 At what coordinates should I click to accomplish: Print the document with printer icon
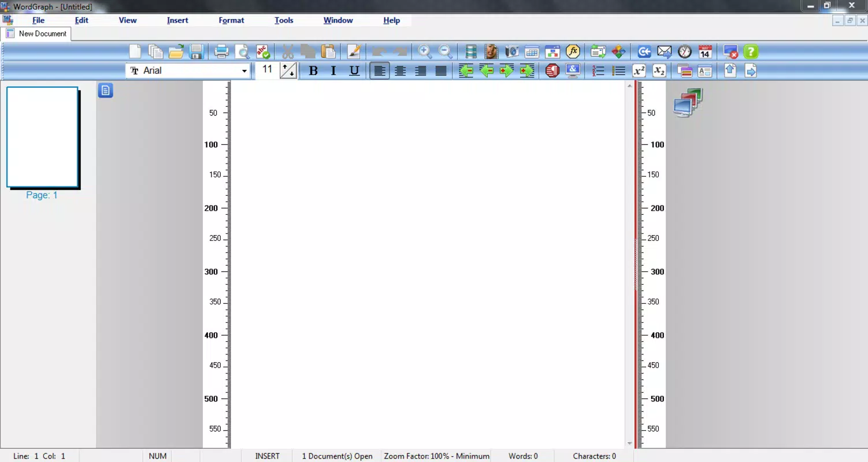pyautogui.click(x=221, y=51)
